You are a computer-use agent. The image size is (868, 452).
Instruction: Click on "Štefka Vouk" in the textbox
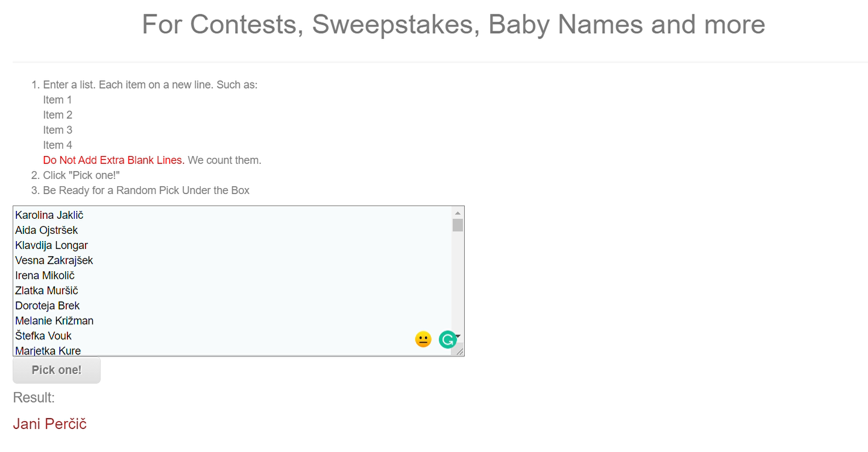tap(43, 336)
